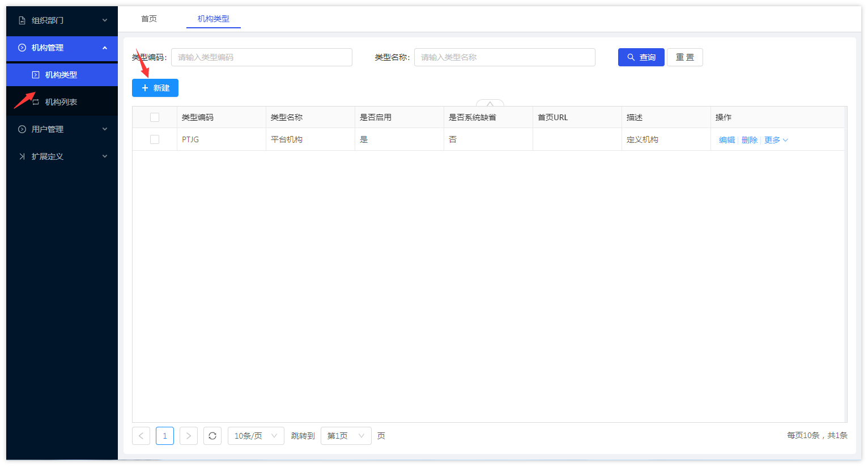The image size is (868, 467).
Task: Collapse the search panel toggle arrow
Action: click(490, 103)
